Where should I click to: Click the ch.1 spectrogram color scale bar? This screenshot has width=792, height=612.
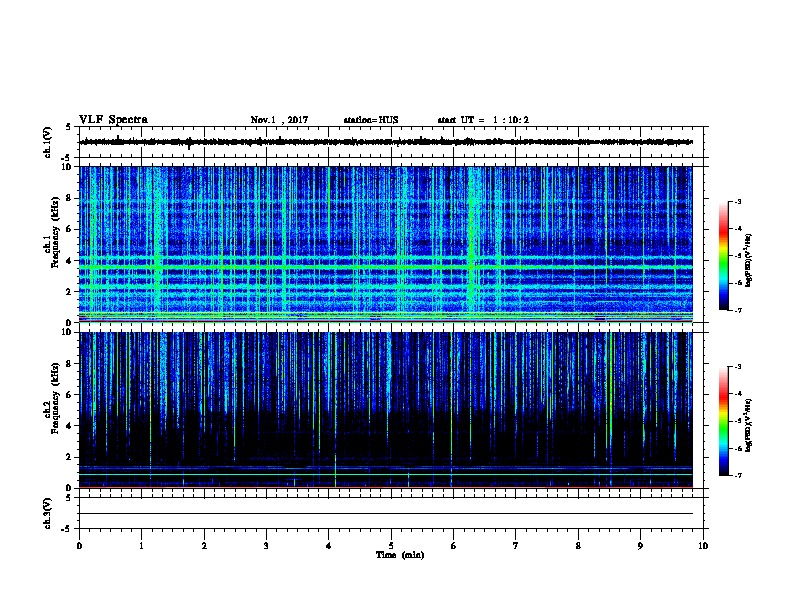click(724, 256)
